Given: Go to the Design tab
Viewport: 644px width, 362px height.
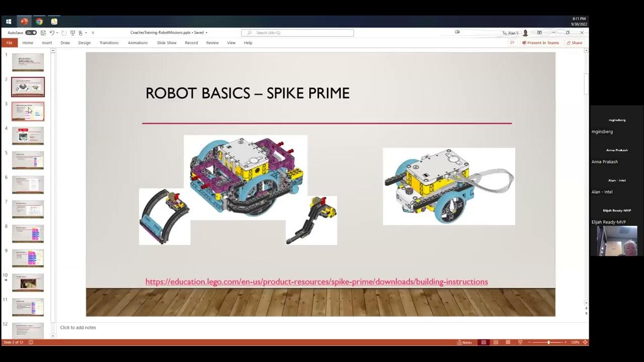Looking at the screenshot, I should [85, 43].
